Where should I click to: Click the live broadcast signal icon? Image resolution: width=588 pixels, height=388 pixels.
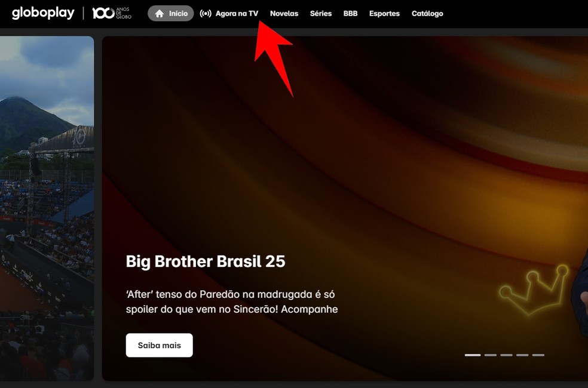(x=206, y=14)
